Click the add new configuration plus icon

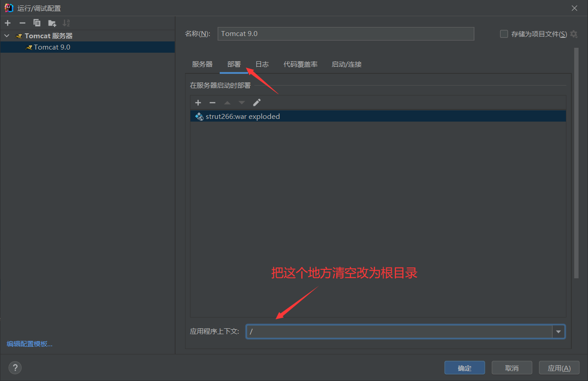tap(8, 23)
